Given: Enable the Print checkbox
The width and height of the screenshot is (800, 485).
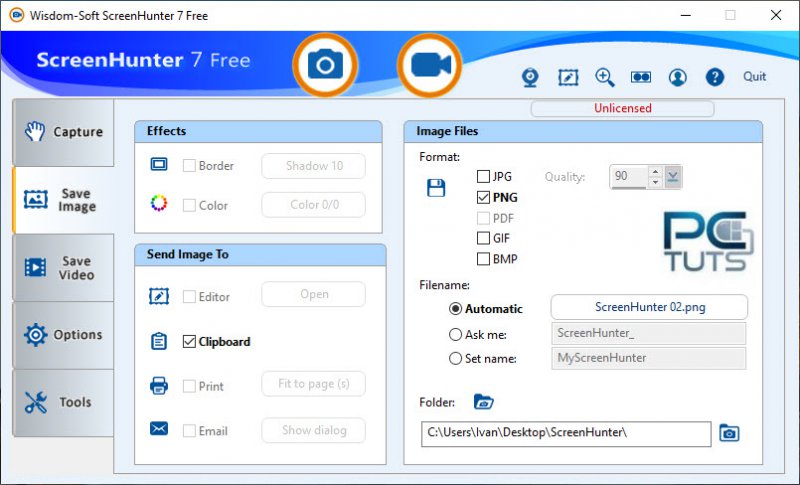Looking at the screenshot, I should point(189,386).
